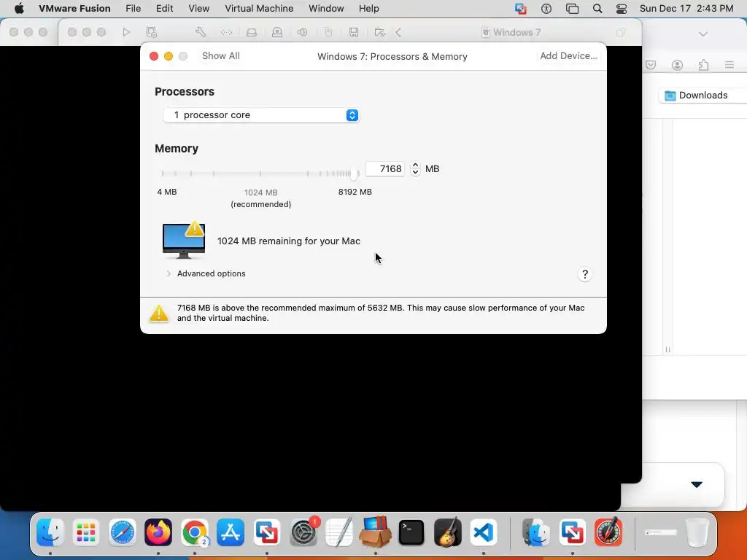Screen dimensions: 747x560
Task: Open the Help menu
Action: tap(368, 9)
